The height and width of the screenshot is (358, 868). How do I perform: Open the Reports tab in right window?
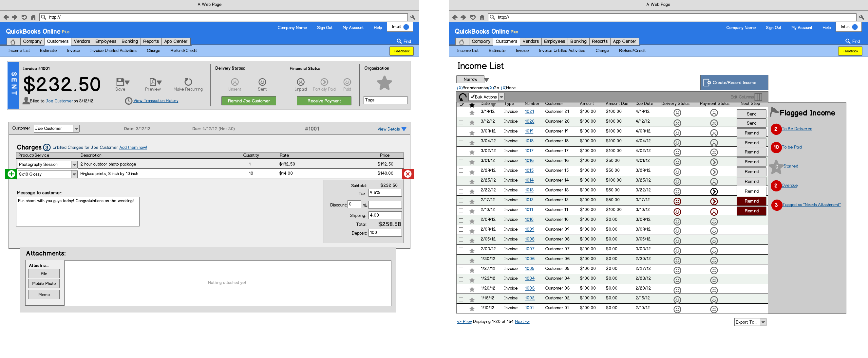point(600,42)
